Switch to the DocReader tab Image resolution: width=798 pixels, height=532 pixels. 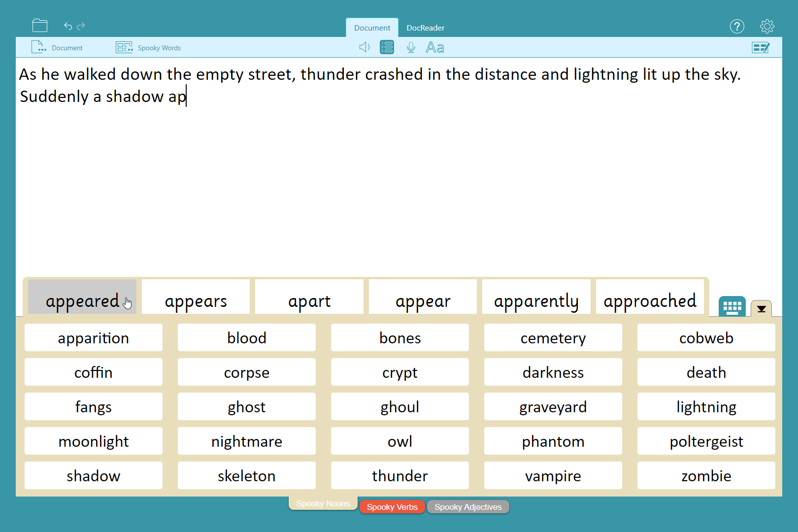425,28
